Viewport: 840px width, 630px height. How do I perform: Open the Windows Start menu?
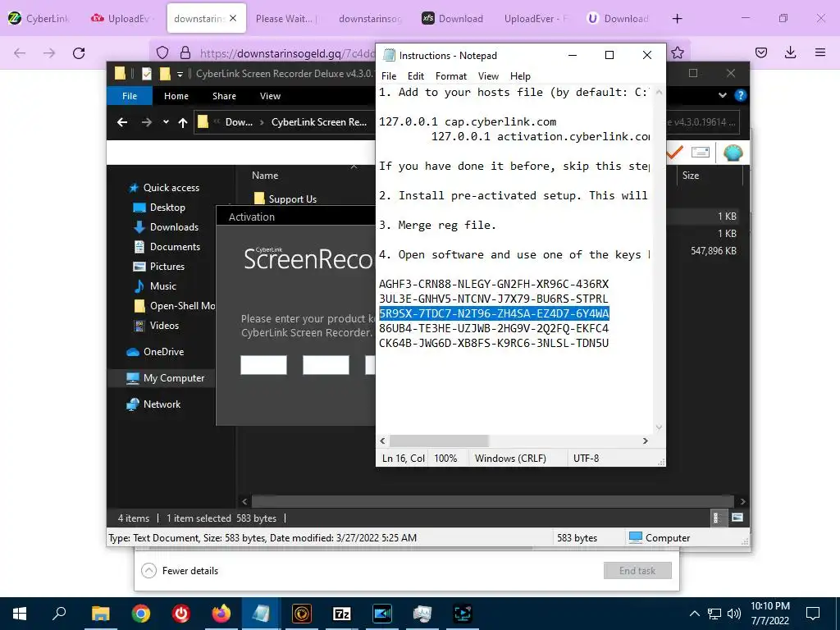click(x=20, y=614)
